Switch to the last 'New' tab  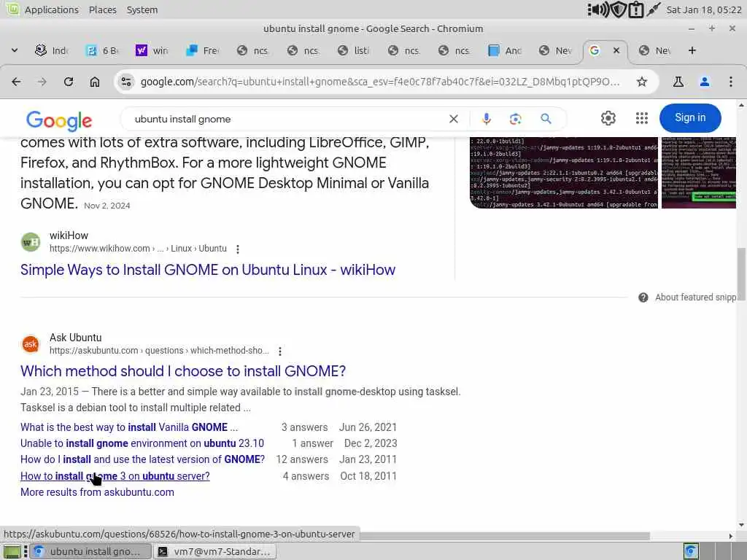[x=655, y=50]
